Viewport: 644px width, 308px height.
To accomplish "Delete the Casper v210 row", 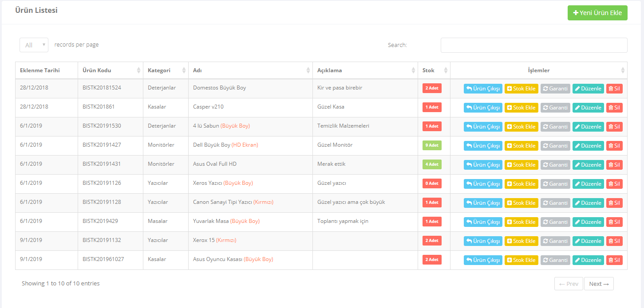I will tap(614, 108).
